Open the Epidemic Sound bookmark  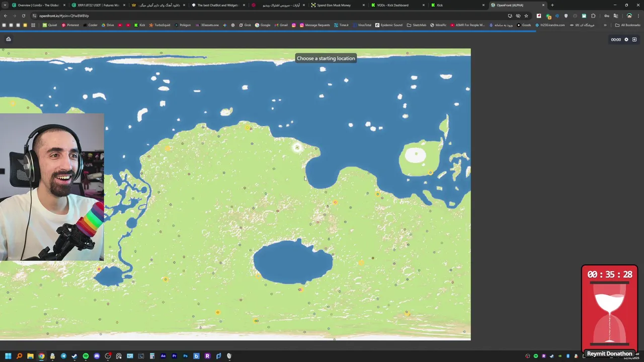tap(389, 25)
